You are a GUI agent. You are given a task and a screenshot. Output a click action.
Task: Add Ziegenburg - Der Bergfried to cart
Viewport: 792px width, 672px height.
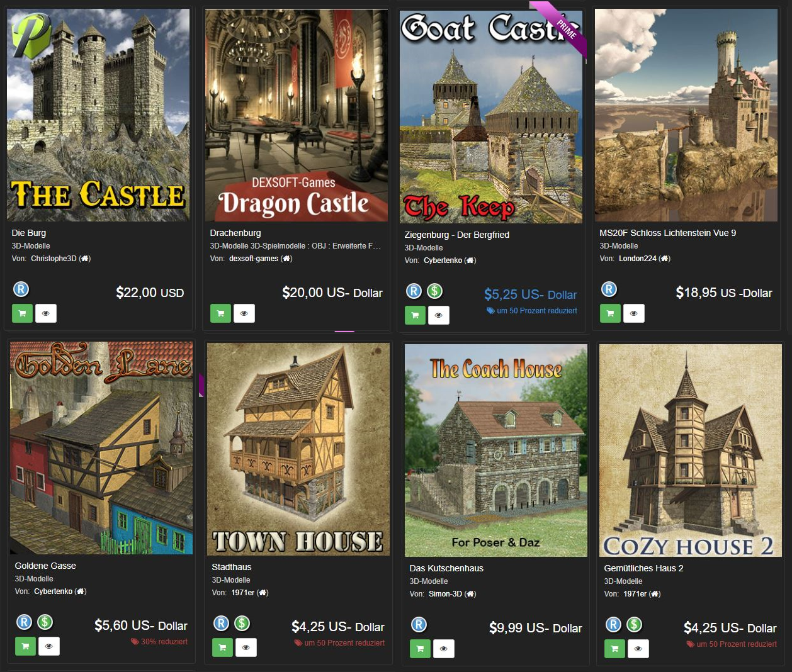click(415, 315)
